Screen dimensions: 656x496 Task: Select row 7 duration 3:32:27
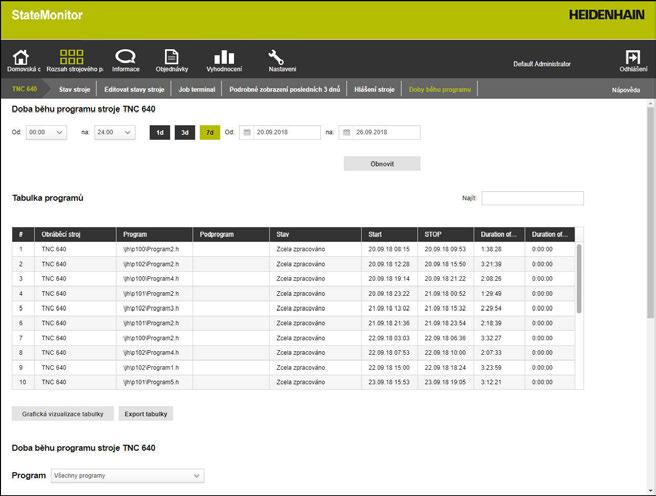(x=491, y=338)
